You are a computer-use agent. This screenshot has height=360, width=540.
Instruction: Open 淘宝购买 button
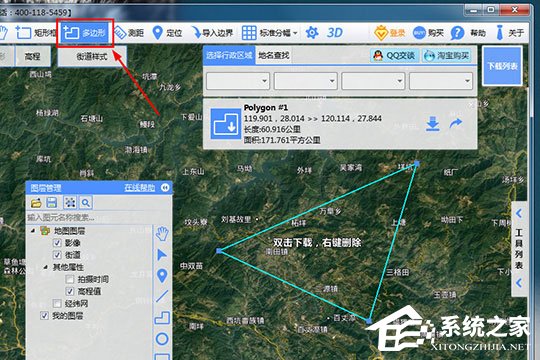point(446,55)
